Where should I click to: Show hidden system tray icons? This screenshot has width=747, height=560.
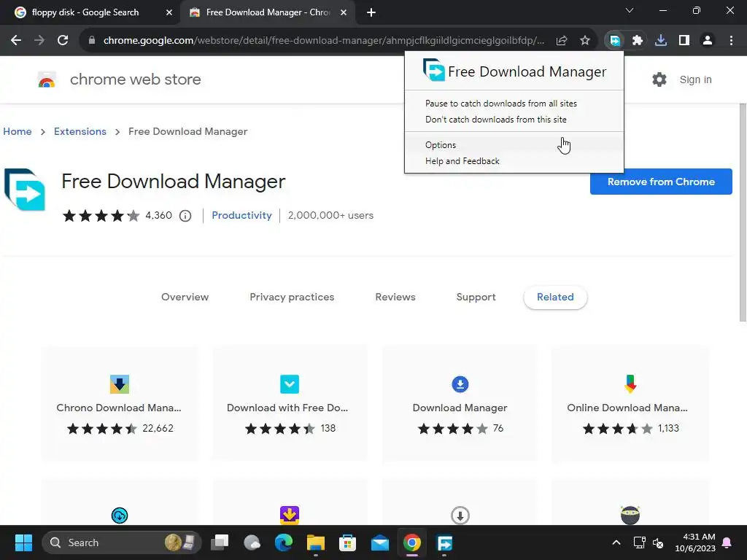tap(616, 542)
